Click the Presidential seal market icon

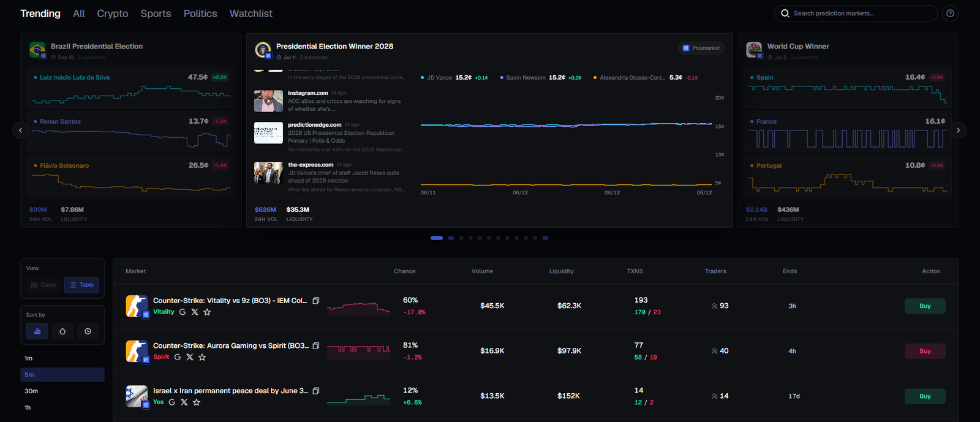pyautogui.click(x=263, y=50)
